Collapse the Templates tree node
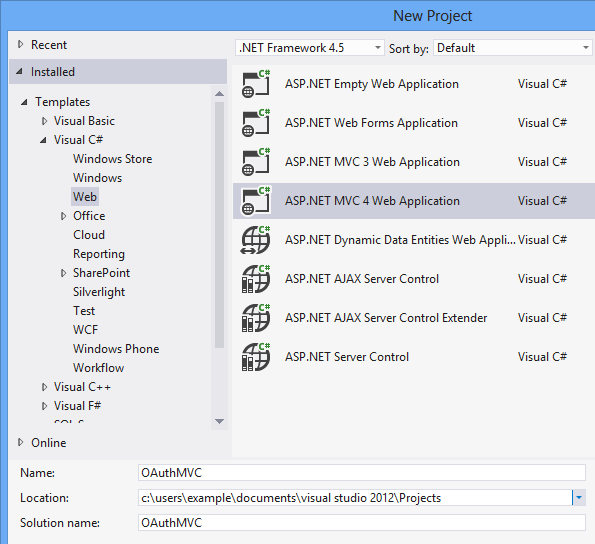The width and height of the screenshot is (595, 544). click(24, 102)
